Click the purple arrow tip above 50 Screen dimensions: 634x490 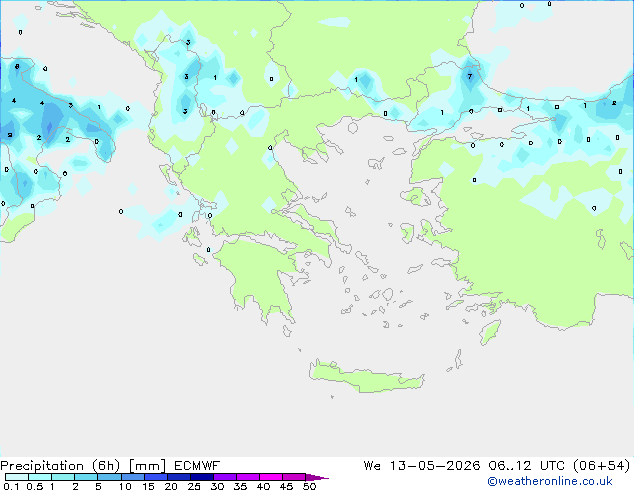click(x=317, y=477)
